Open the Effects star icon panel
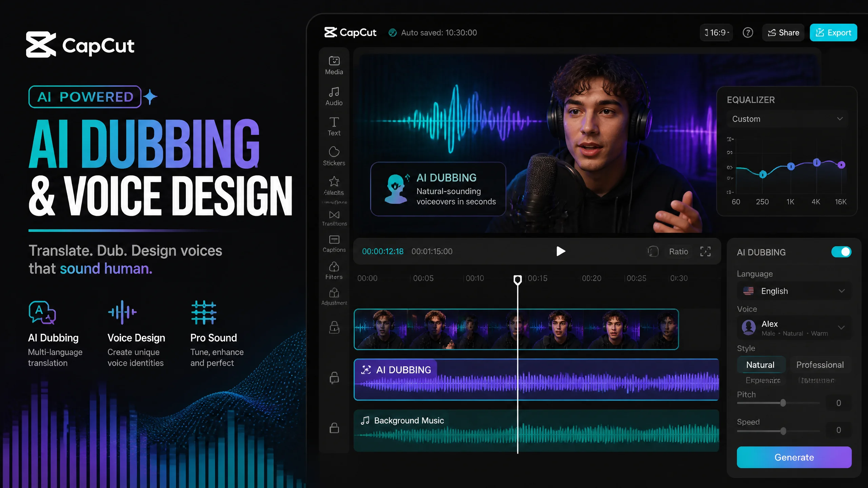Viewport: 868px width, 488px height. click(x=334, y=186)
